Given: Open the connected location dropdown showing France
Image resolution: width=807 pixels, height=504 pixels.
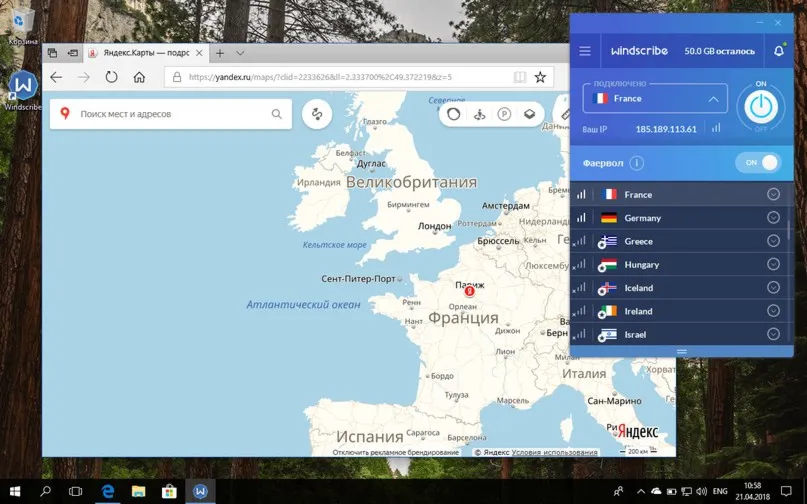Looking at the screenshot, I should click(x=655, y=98).
